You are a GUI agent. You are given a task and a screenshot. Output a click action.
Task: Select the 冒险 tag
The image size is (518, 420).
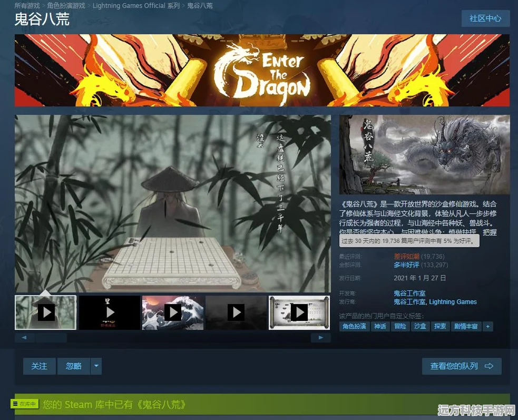pyautogui.click(x=400, y=327)
